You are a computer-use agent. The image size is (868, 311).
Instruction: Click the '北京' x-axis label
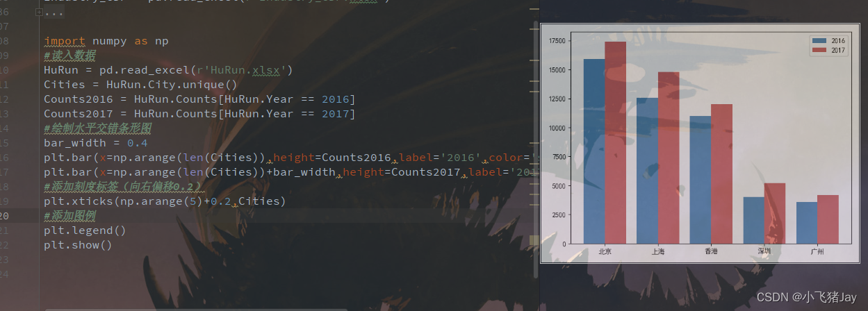(x=605, y=251)
